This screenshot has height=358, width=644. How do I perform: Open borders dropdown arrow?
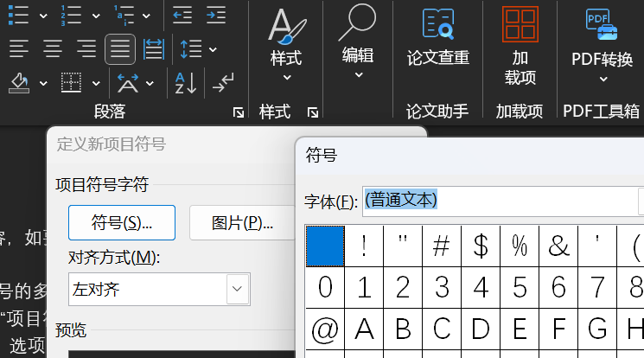[x=96, y=83]
